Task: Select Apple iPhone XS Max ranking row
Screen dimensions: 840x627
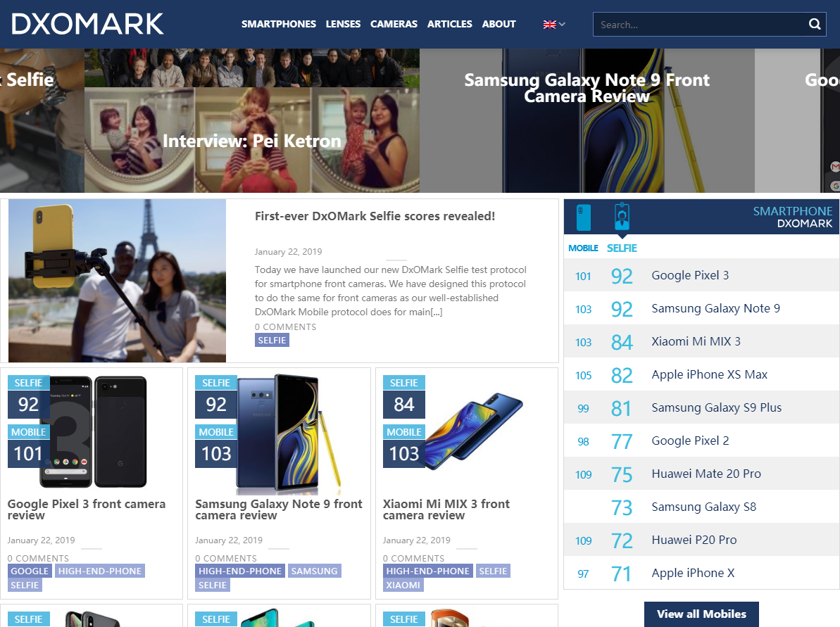Action: (x=702, y=375)
